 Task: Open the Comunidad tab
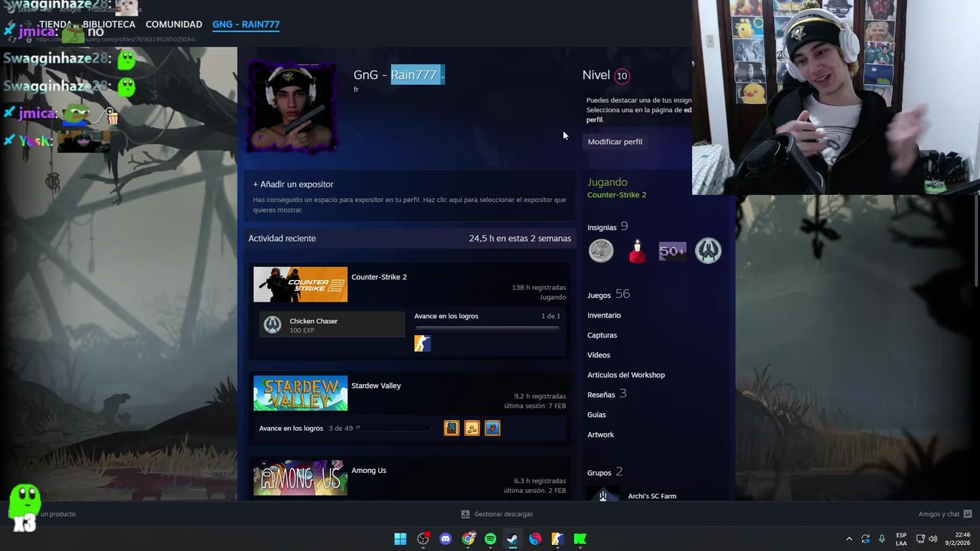pos(174,24)
